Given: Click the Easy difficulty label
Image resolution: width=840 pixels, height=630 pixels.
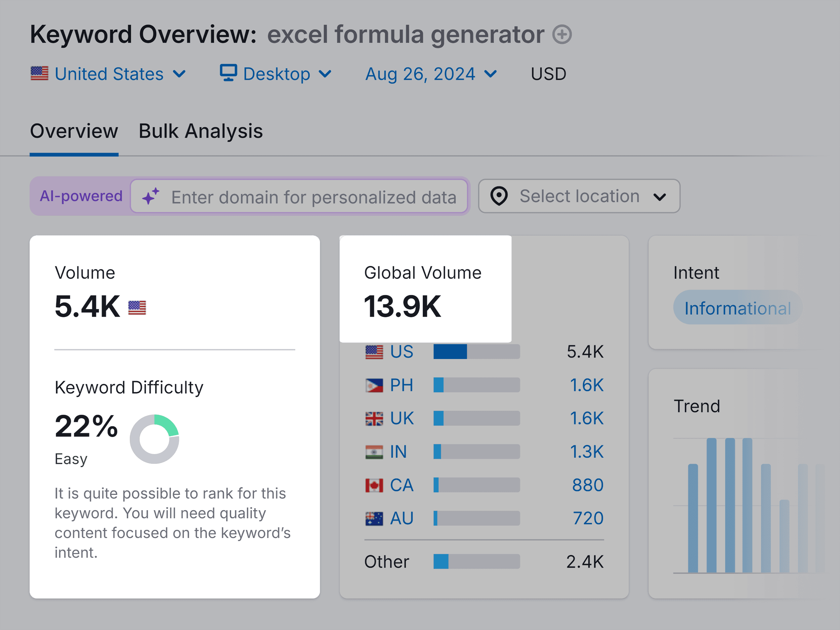Looking at the screenshot, I should coord(71,459).
